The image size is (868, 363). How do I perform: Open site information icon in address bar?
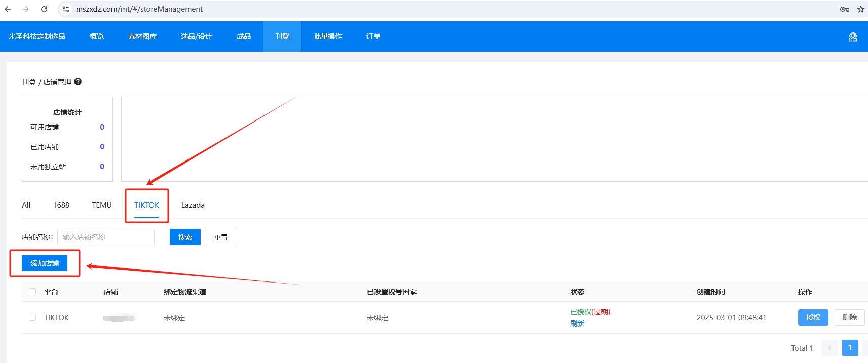pos(66,9)
